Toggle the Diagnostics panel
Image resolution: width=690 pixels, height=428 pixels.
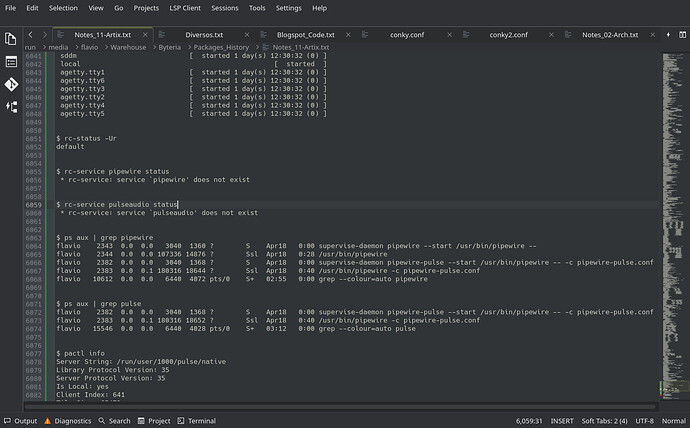click(x=66, y=421)
